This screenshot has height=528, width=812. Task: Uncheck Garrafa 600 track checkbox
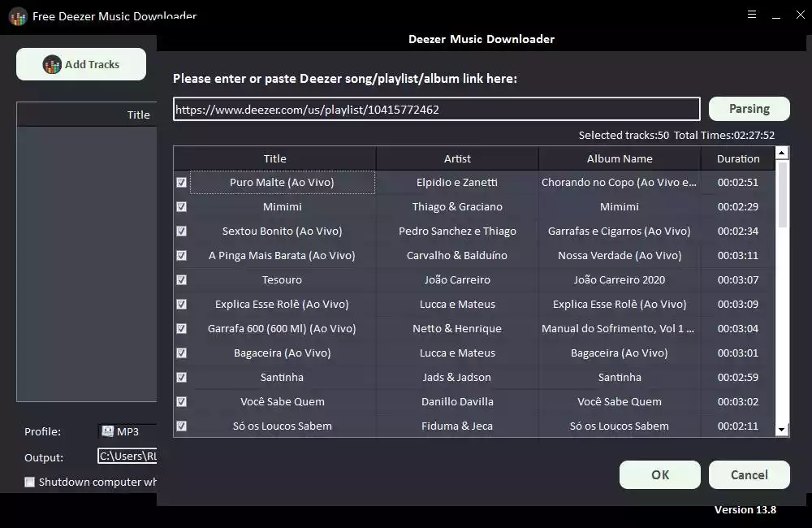[181, 328]
